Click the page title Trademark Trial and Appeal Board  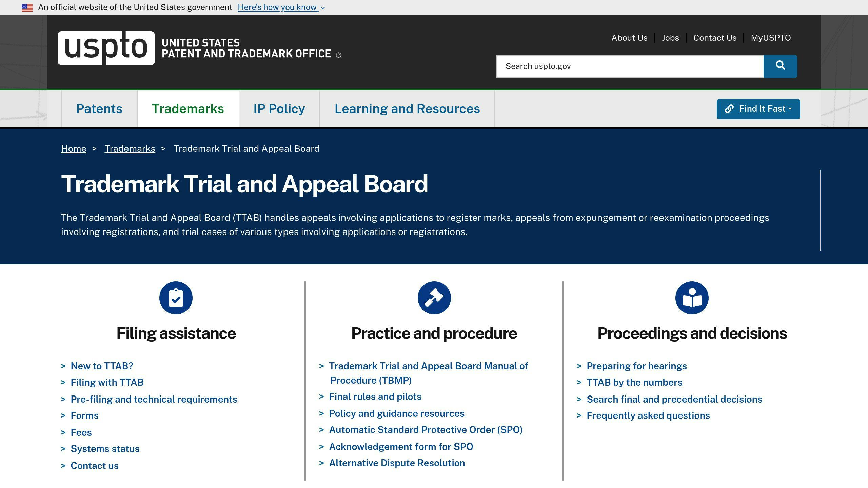pyautogui.click(x=244, y=184)
